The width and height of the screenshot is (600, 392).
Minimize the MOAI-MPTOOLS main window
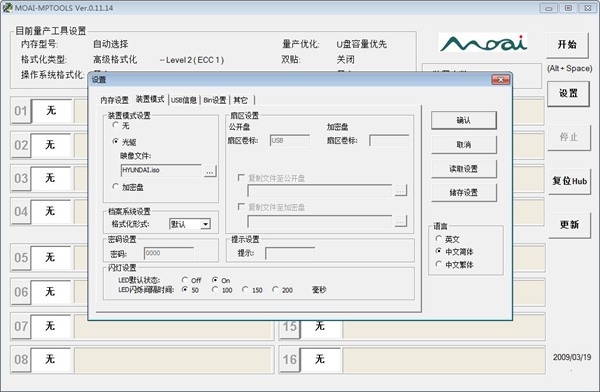click(549, 8)
